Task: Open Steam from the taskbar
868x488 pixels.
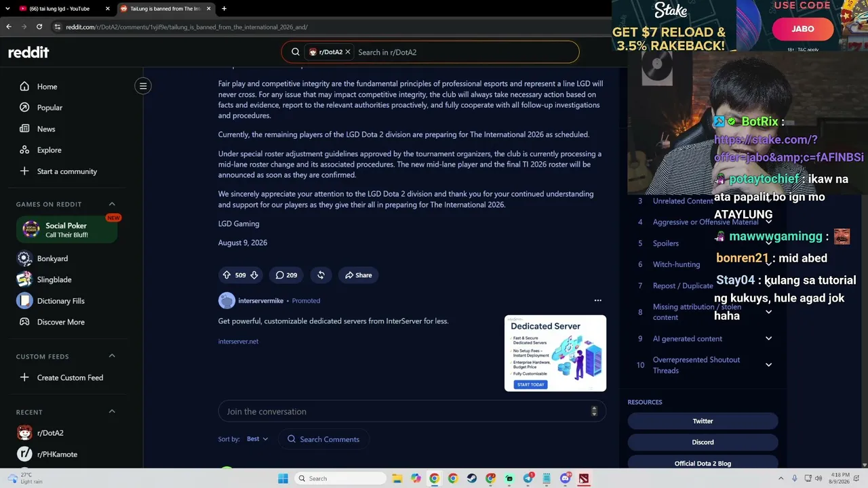Action: 471,479
